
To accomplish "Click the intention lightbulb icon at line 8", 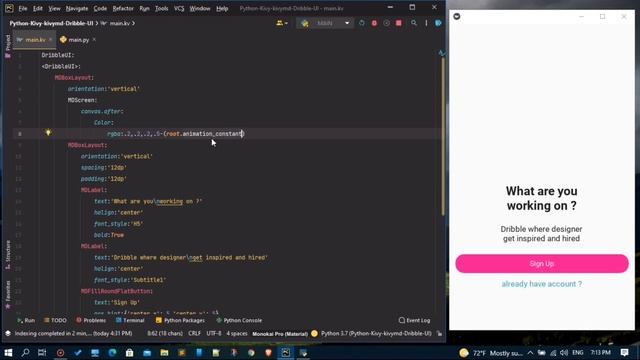I will click(48, 133).
